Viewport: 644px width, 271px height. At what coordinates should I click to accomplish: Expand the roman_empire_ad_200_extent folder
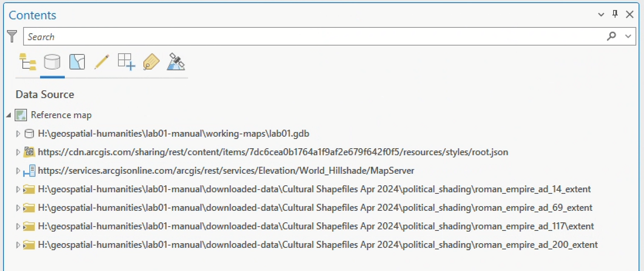click(18, 245)
